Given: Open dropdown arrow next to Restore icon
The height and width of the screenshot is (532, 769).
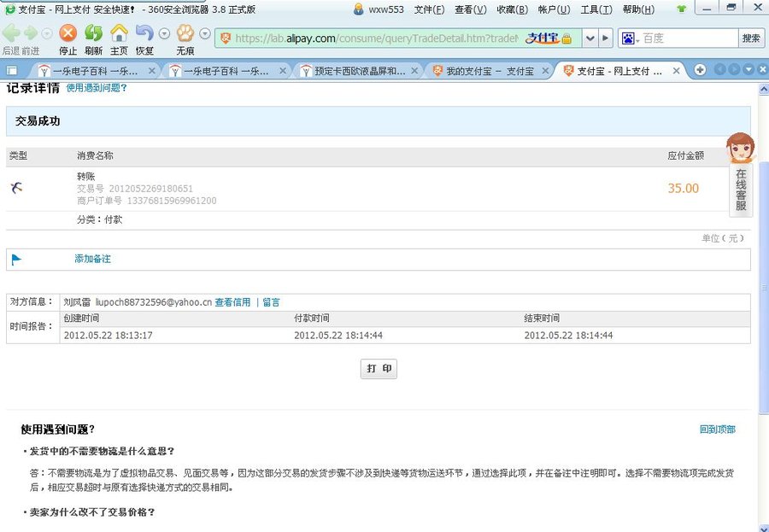Looking at the screenshot, I should pos(162,34).
